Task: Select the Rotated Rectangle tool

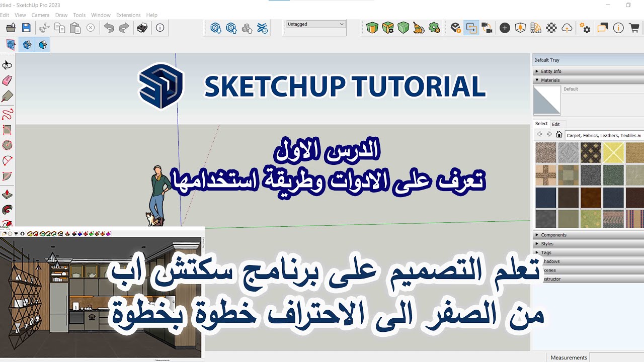Action: (x=7, y=130)
